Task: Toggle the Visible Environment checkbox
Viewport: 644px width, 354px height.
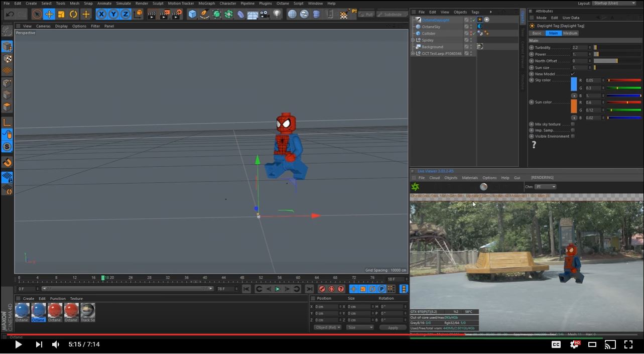Action: pyautogui.click(x=573, y=136)
